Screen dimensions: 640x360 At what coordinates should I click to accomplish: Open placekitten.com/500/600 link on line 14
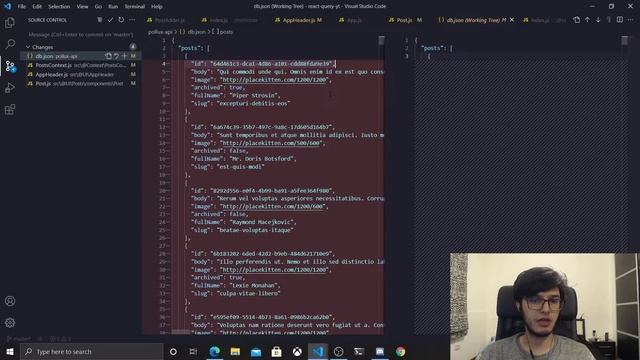[x=272, y=143]
